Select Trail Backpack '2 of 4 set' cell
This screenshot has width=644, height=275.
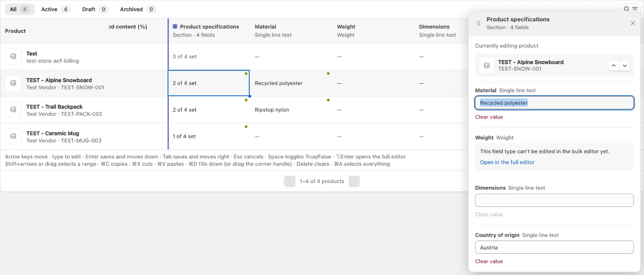[x=209, y=110]
